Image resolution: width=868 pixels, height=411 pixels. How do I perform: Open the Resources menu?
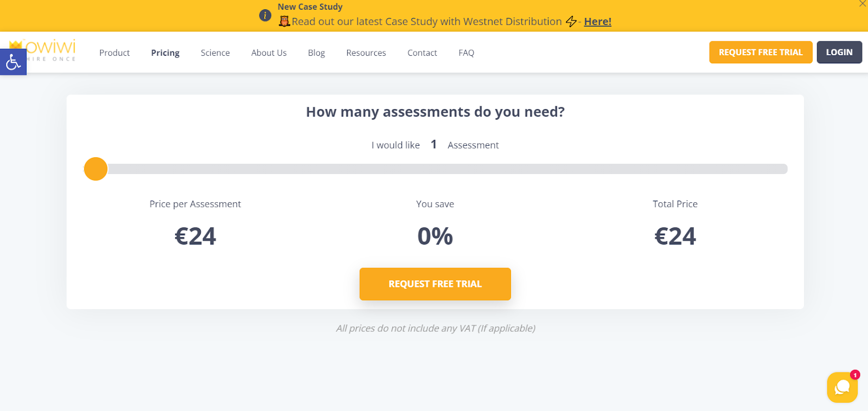coord(366,53)
